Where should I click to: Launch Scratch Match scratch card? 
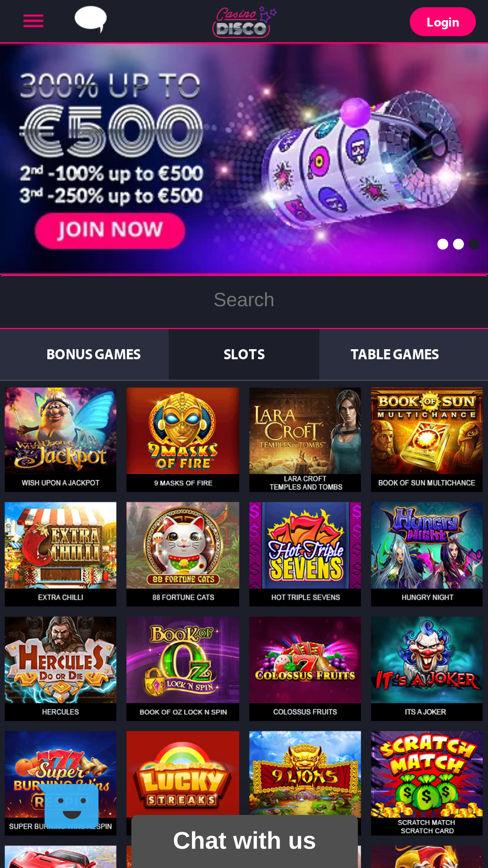[x=427, y=783]
